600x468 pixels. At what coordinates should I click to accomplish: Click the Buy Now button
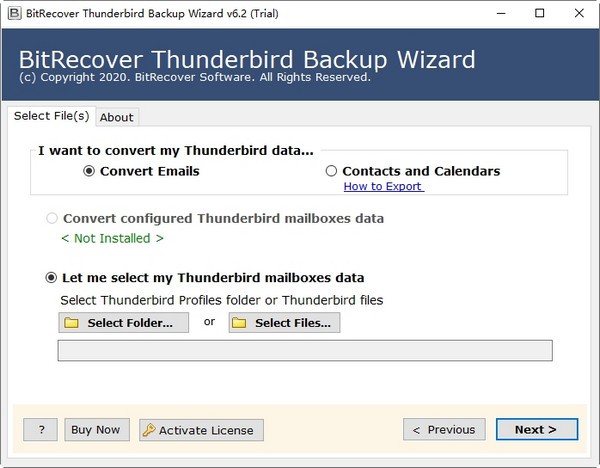(96, 430)
